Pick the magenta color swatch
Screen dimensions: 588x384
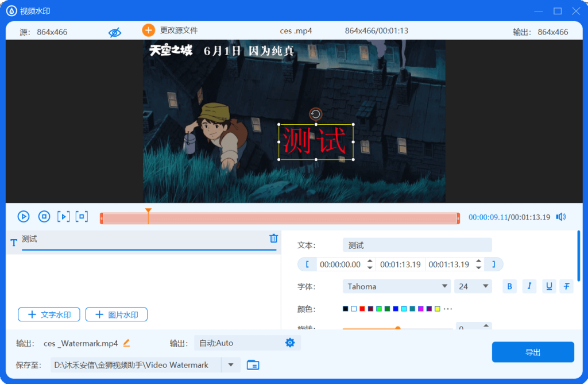click(421, 309)
